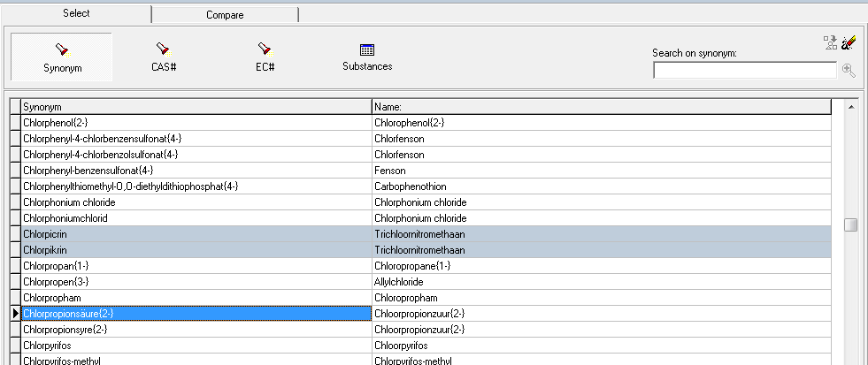Select the Chlorpyrifos synonym row
Image resolution: width=868 pixels, height=365 pixels.
(196, 346)
